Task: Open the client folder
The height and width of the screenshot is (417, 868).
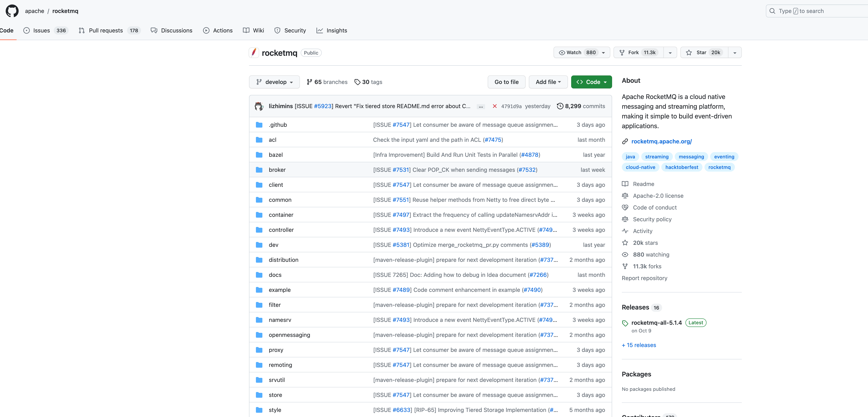Action: (x=276, y=185)
